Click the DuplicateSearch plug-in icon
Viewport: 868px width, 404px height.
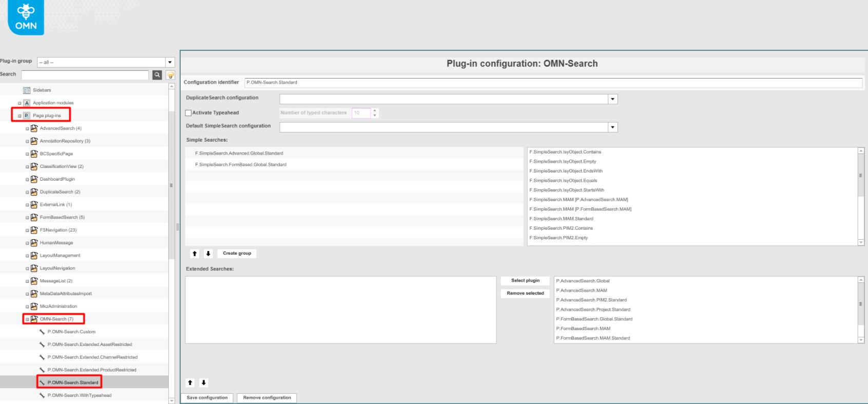(x=34, y=192)
